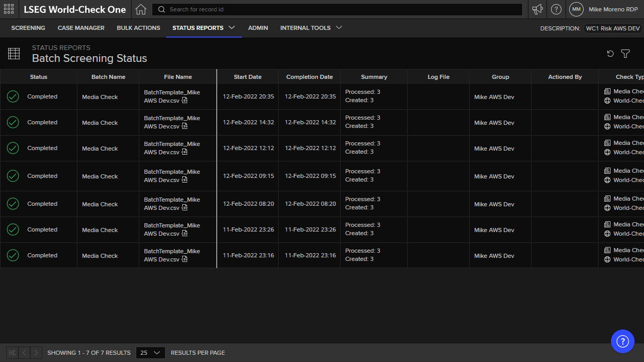Go to home via house icon
This screenshot has width=644, height=362.
140,9
